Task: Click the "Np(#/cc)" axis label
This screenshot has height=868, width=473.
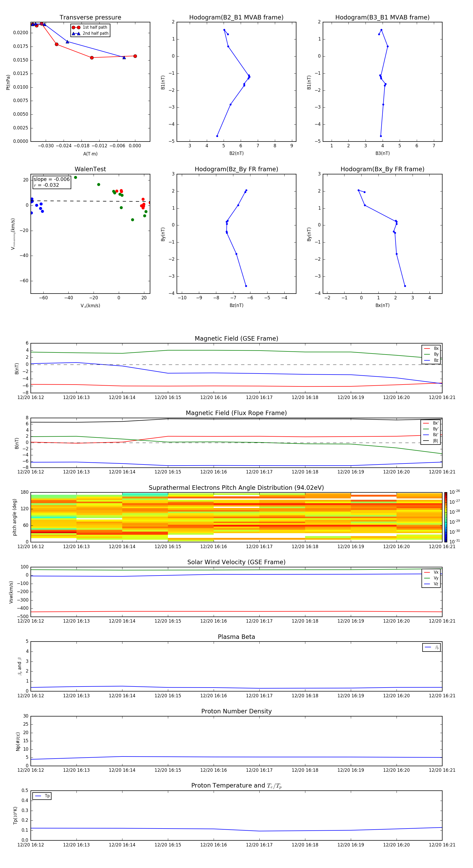Action: pyautogui.click(x=18, y=741)
